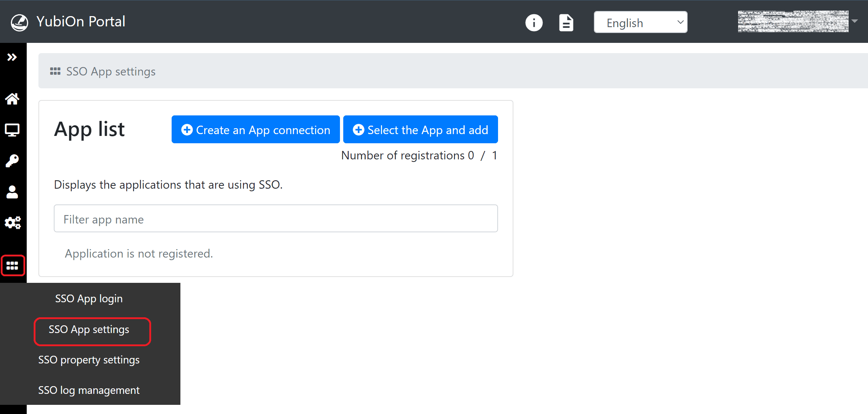Select SSO property settings menu item
This screenshot has width=868, height=414.
[x=89, y=360]
